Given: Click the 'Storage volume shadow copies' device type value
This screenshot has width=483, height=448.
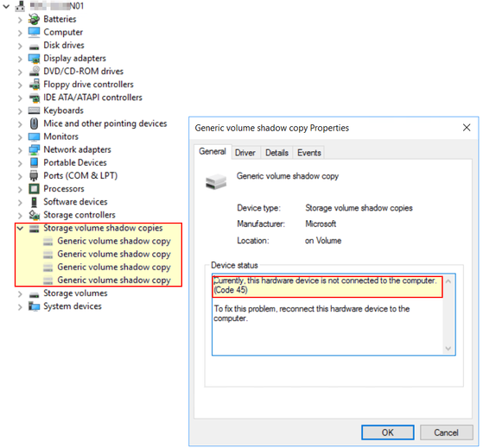Looking at the screenshot, I should coord(359,208).
